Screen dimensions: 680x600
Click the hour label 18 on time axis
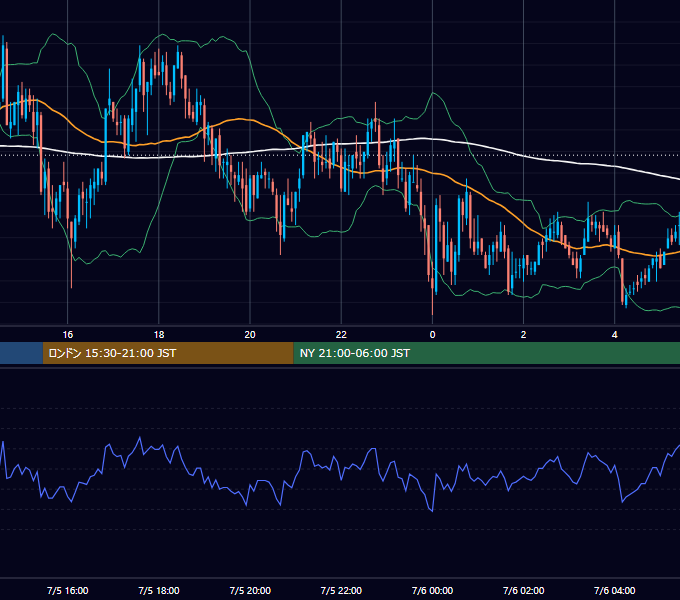159,335
